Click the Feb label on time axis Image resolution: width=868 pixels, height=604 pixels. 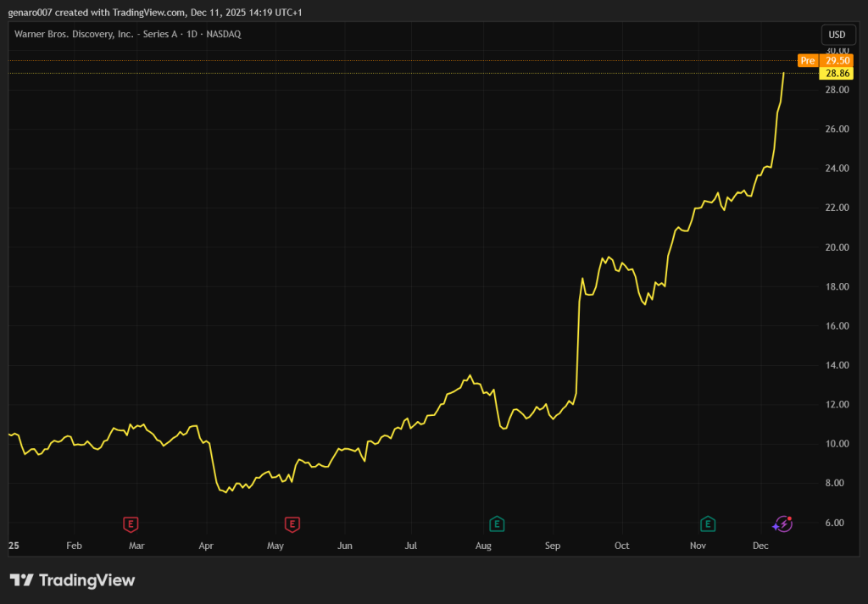point(74,546)
